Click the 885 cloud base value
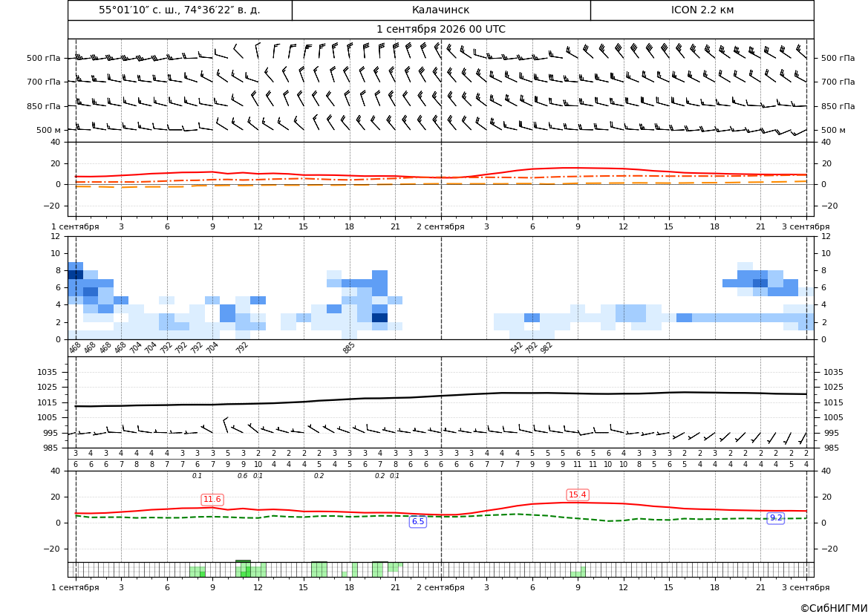The width and height of the screenshot is (868, 614). (x=348, y=347)
